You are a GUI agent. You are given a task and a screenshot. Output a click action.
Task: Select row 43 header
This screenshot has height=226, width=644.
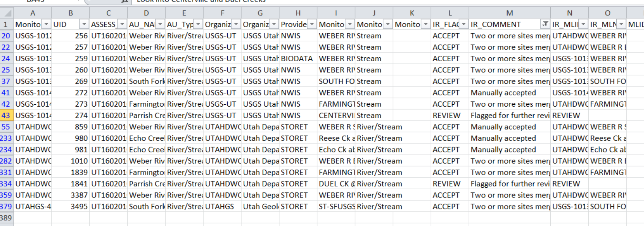(x=6, y=115)
